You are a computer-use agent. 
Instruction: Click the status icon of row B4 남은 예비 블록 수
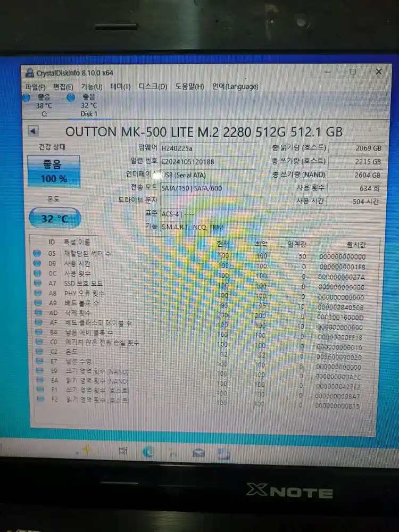[39, 332]
